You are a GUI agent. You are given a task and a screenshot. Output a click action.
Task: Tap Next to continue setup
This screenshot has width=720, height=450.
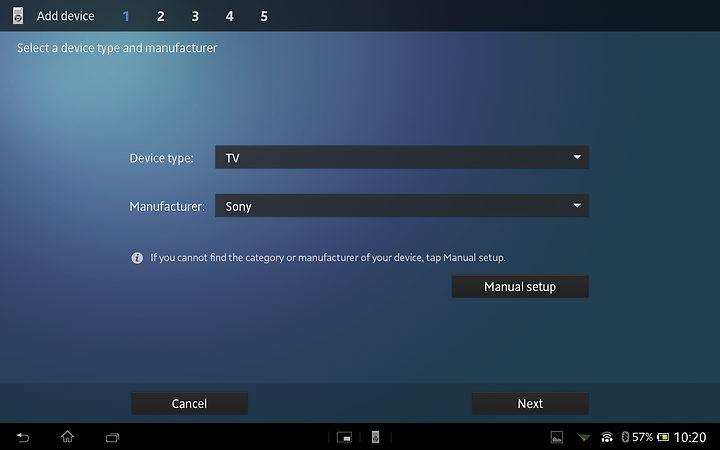click(x=530, y=404)
